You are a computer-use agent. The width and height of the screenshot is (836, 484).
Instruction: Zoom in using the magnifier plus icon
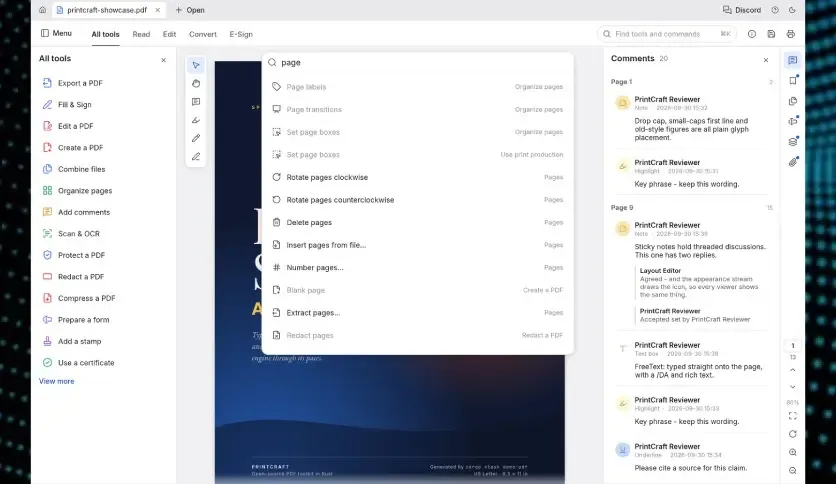[x=793, y=452]
